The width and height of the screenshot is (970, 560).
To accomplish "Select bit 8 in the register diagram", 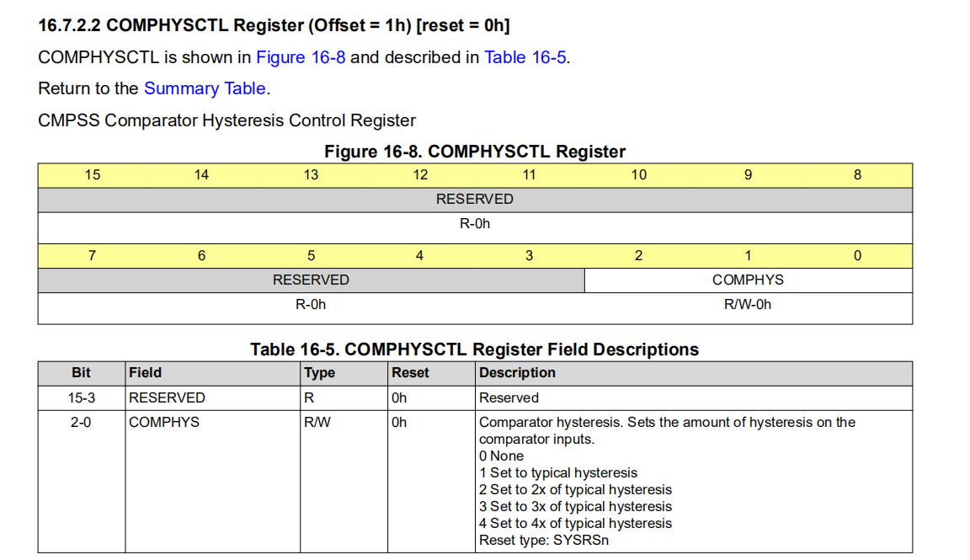I will [x=857, y=175].
